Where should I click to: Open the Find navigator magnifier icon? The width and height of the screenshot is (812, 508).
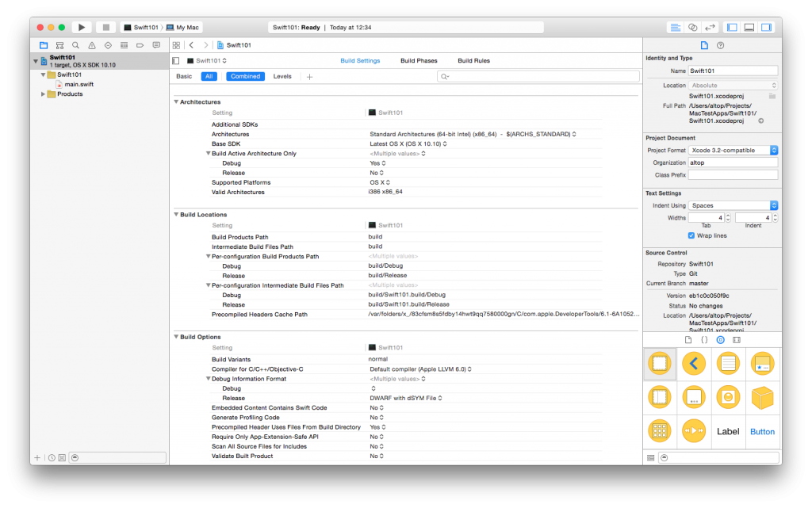tap(75, 45)
